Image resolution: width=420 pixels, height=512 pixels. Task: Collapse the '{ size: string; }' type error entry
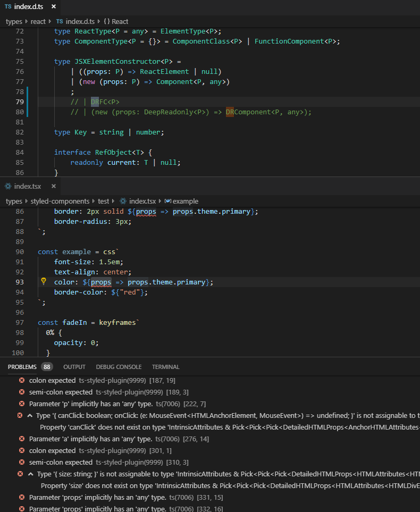(31, 474)
